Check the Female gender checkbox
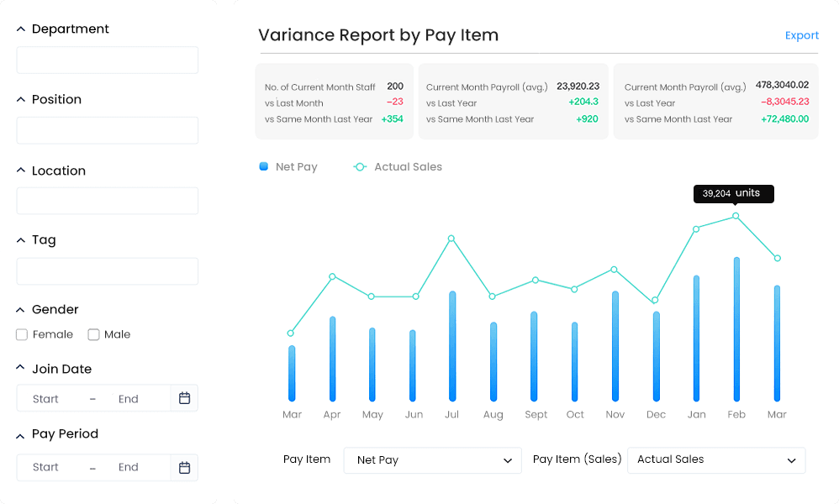Screen dimensions: 839x504 click(x=22, y=334)
